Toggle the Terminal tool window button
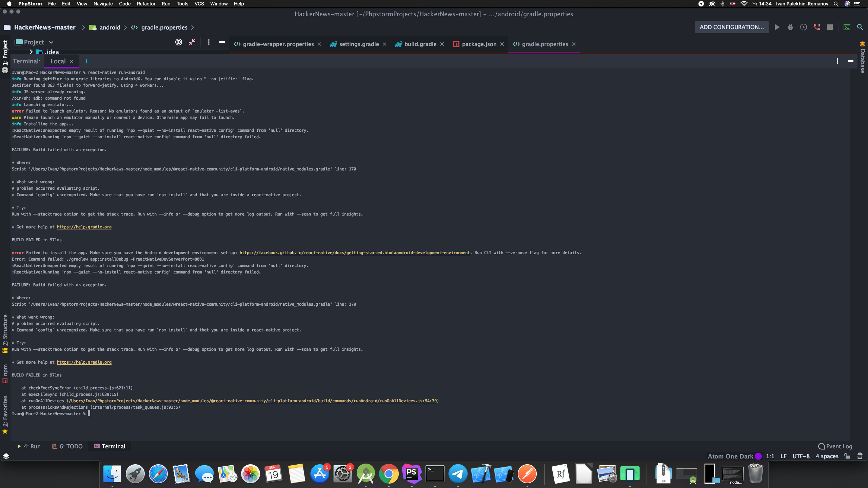Image resolution: width=868 pixels, height=488 pixels. click(x=110, y=446)
